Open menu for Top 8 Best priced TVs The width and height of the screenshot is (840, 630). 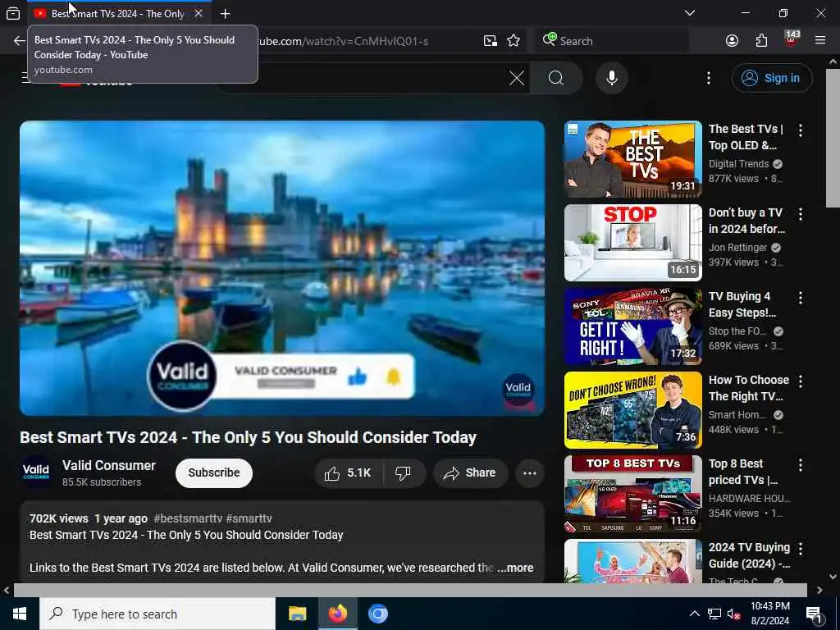pos(801,465)
